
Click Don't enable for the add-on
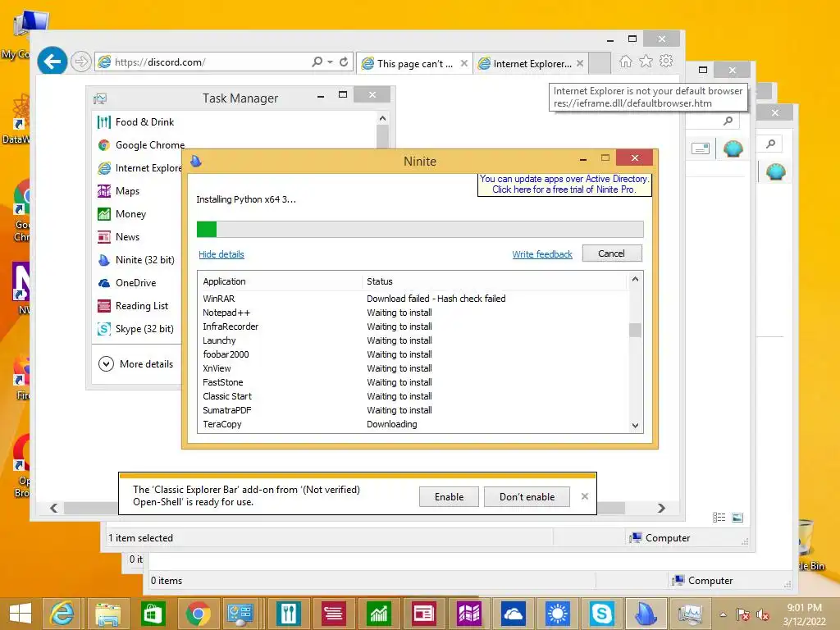527,497
